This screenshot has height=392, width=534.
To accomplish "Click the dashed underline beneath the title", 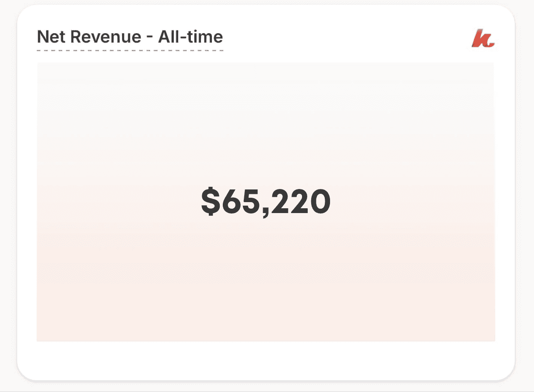I will 130,51.
